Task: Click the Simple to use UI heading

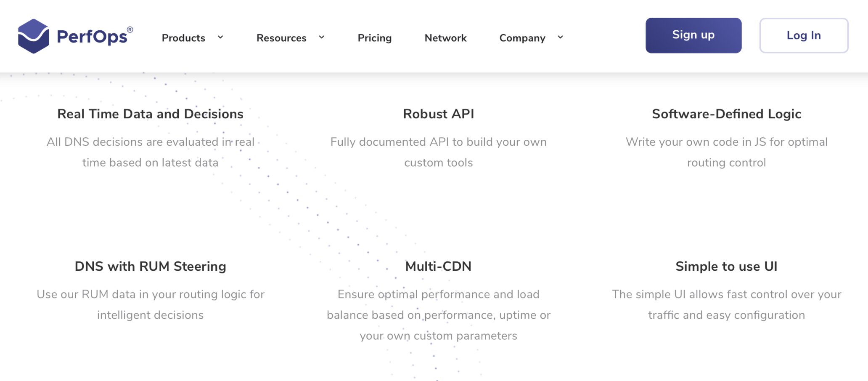Action: coord(726,266)
